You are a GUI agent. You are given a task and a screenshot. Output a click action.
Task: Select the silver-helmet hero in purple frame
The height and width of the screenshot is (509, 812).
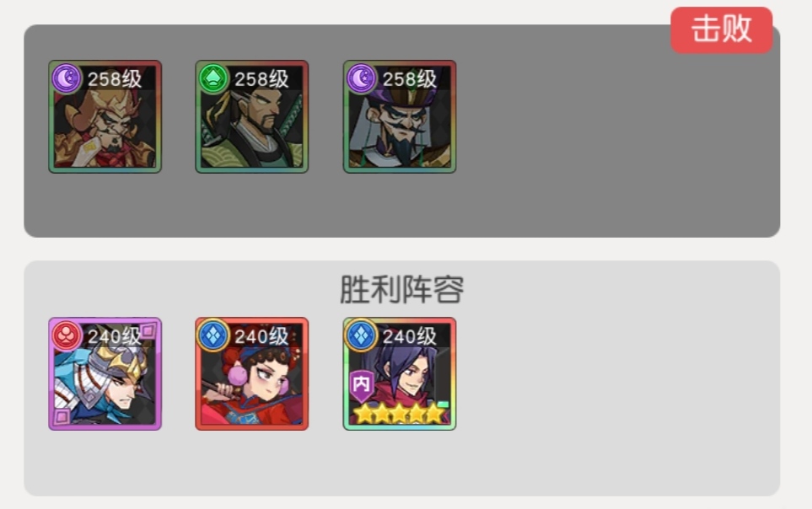(105, 374)
